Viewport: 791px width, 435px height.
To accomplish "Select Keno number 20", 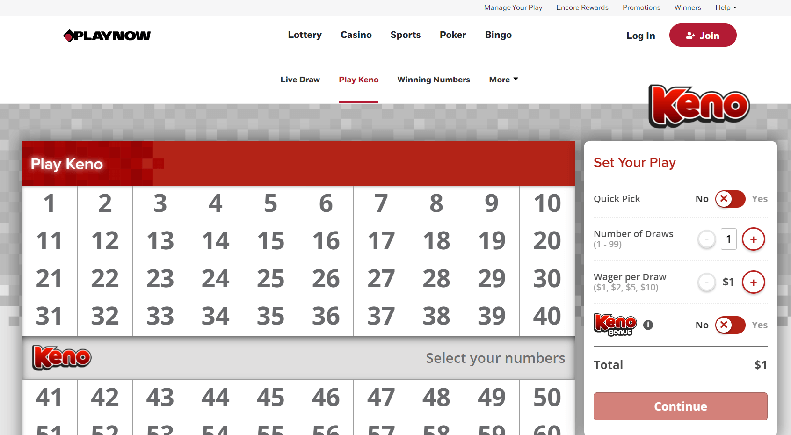I will [x=547, y=241].
